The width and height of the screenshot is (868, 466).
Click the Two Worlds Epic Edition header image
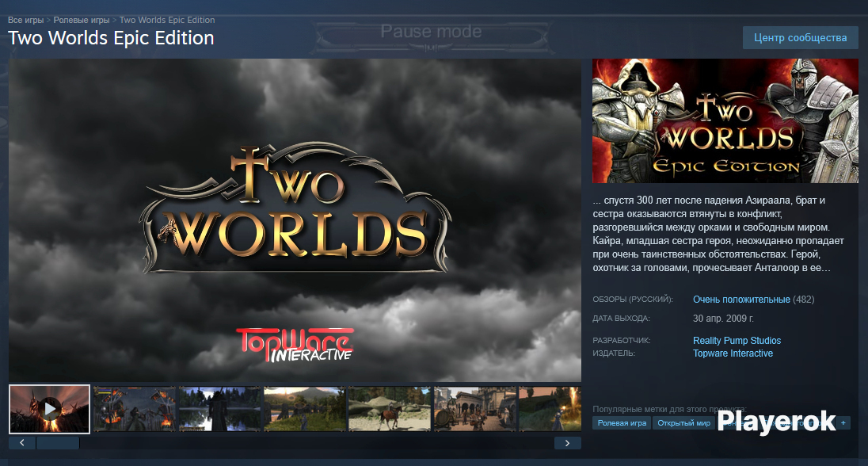725,120
